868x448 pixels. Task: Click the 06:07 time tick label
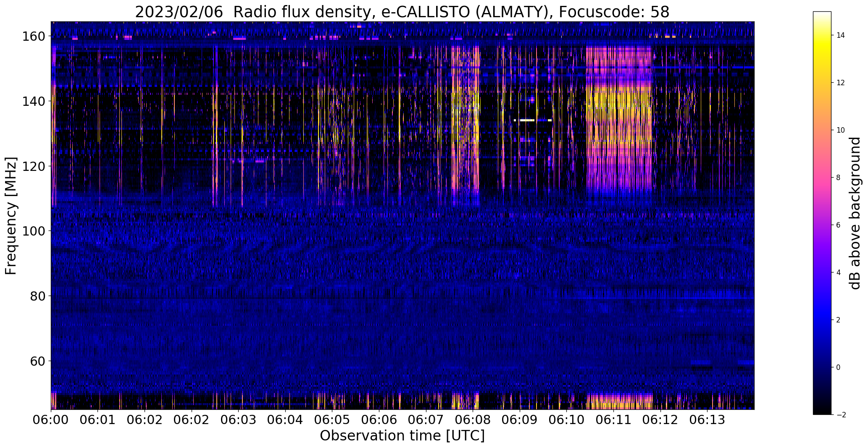coord(426,419)
